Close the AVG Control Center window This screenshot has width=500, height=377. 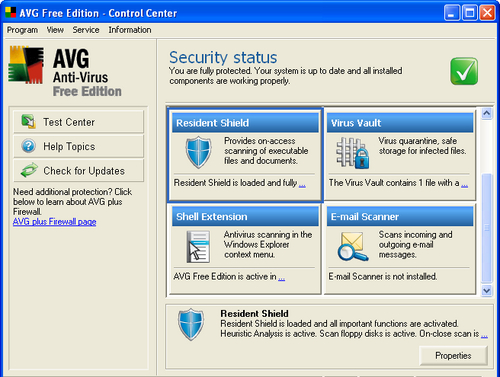click(487, 13)
